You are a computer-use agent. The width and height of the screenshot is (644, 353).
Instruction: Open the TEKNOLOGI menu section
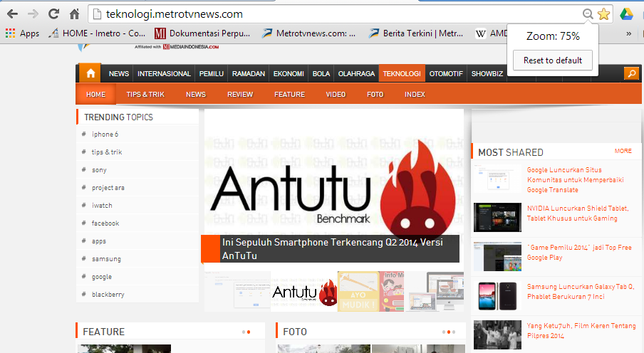(401, 73)
